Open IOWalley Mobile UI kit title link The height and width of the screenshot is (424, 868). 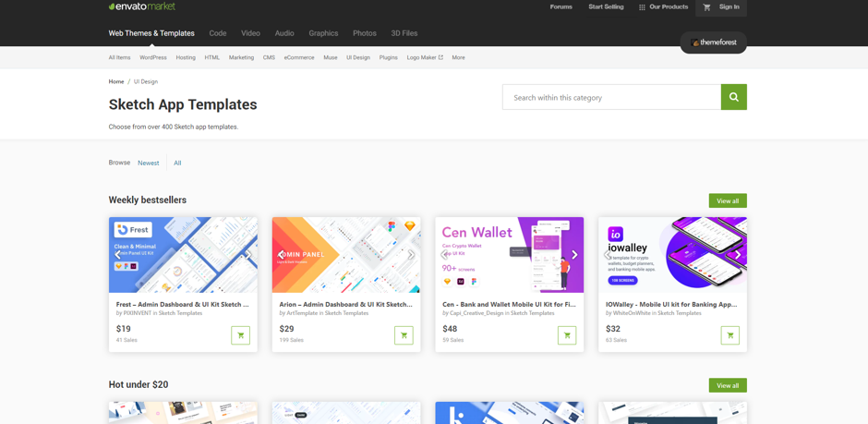672,305
